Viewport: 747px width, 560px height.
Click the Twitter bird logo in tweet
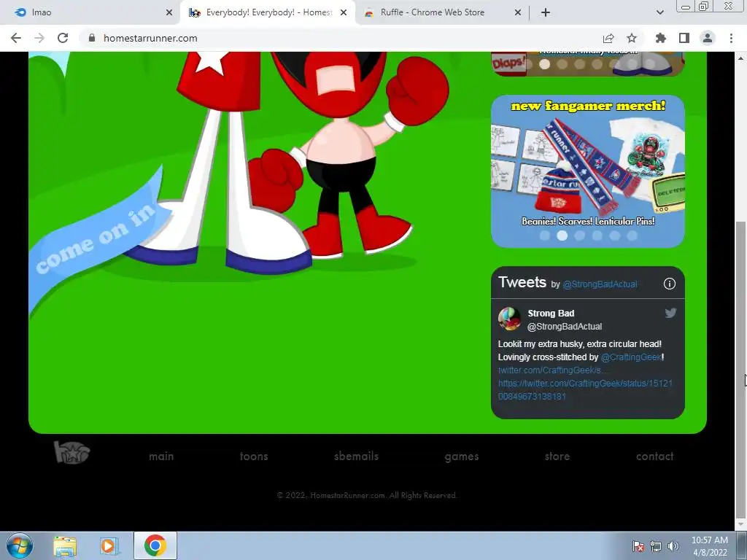point(670,313)
